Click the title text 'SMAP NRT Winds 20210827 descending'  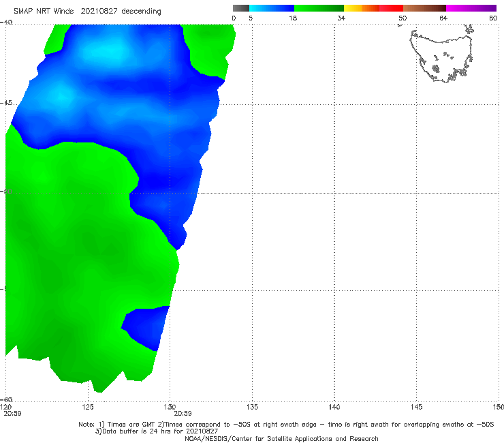click(87, 12)
